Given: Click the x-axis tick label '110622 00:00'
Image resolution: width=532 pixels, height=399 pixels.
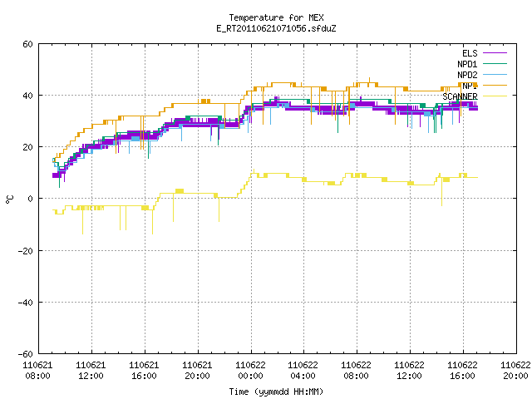Looking at the screenshot, I should 251,371.
